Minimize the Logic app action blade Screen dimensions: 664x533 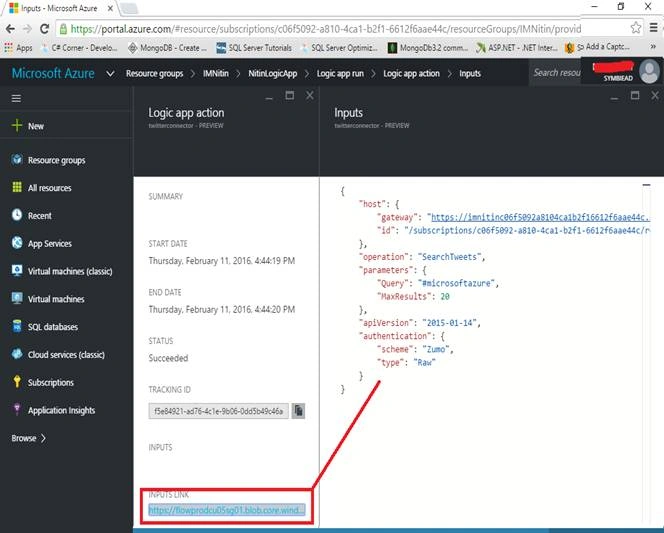click(x=269, y=99)
